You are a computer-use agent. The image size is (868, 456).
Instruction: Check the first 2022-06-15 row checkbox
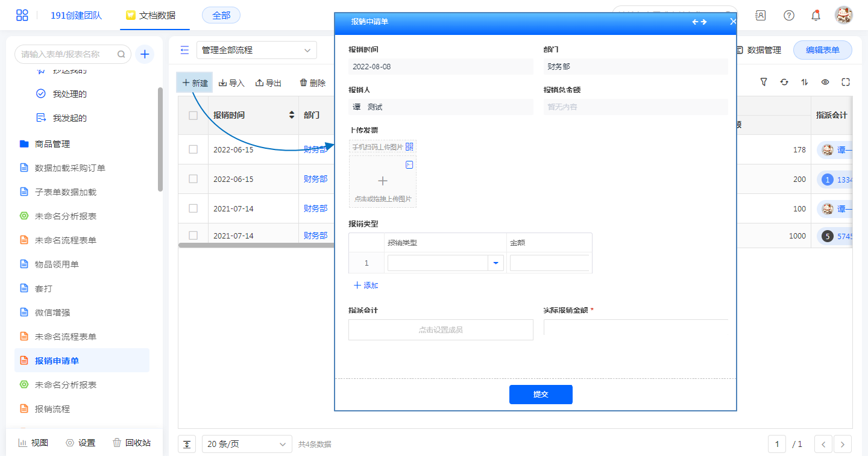(193, 149)
